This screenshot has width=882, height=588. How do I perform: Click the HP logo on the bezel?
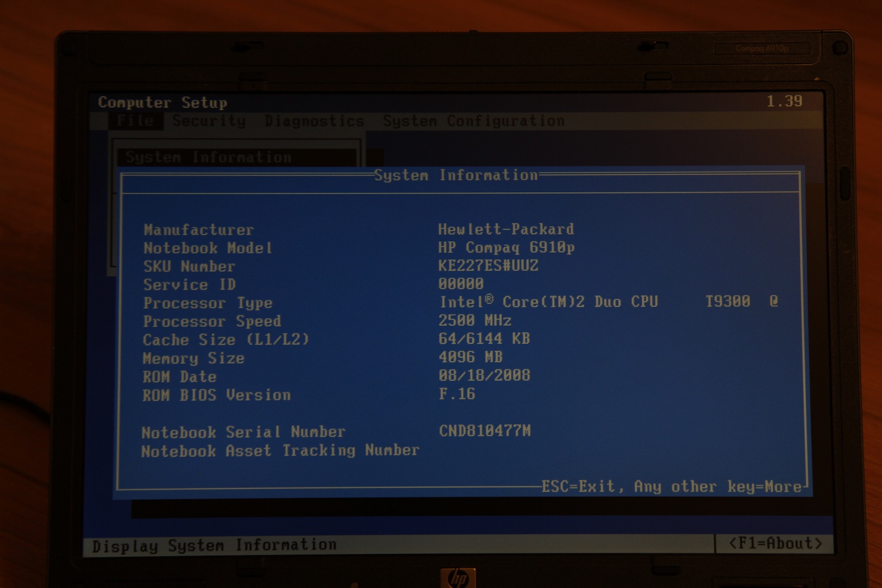(x=457, y=578)
